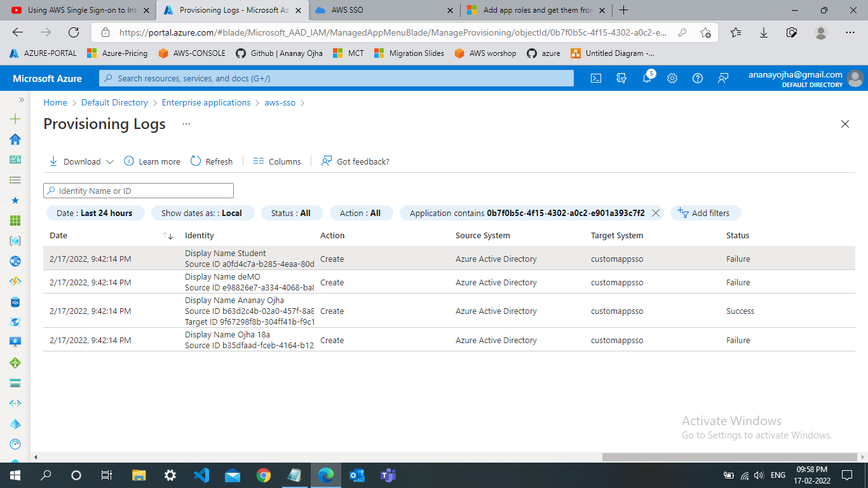
Task: Open log row for Display Name Student
Action: (x=449, y=259)
